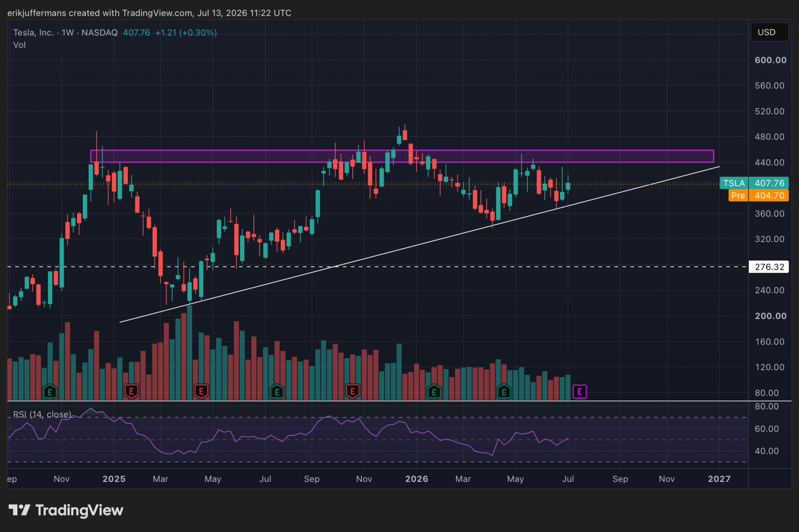Click the TradingView logo at bottom
799x532 pixels.
[66, 510]
